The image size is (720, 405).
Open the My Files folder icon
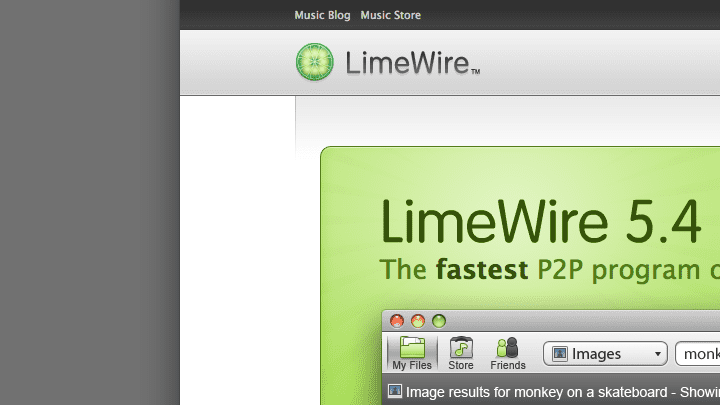click(x=412, y=347)
